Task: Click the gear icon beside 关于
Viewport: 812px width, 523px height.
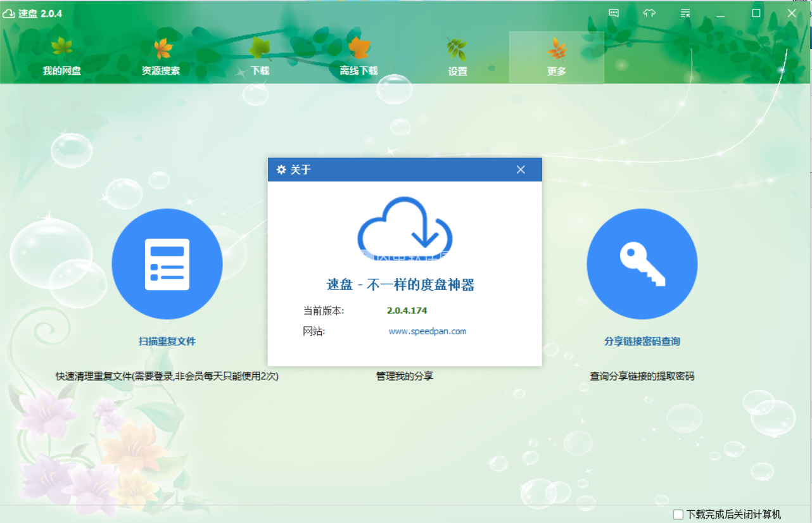Action: (281, 170)
